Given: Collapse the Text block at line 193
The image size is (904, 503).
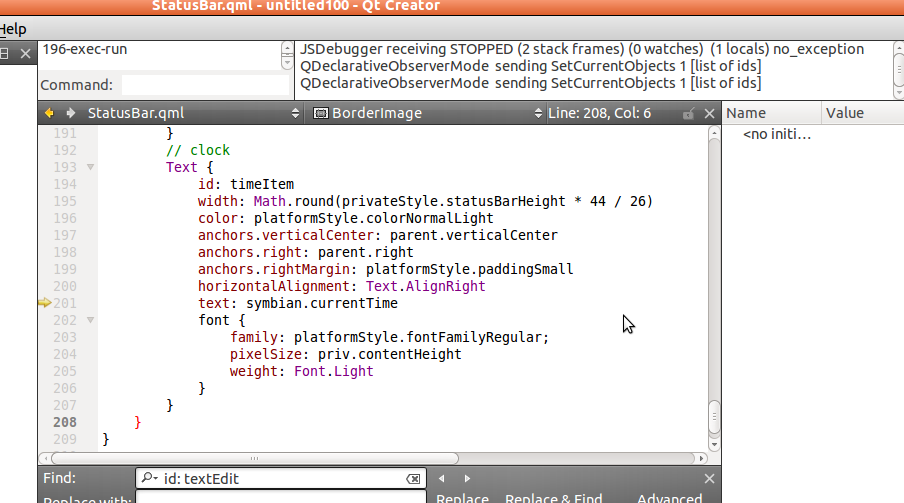Looking at the screenshot, I should tap(90, 167).
